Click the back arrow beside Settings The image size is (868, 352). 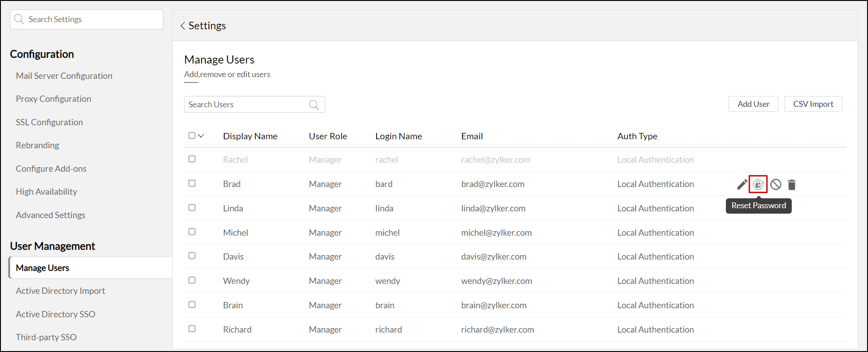click(x=183, y=26)
